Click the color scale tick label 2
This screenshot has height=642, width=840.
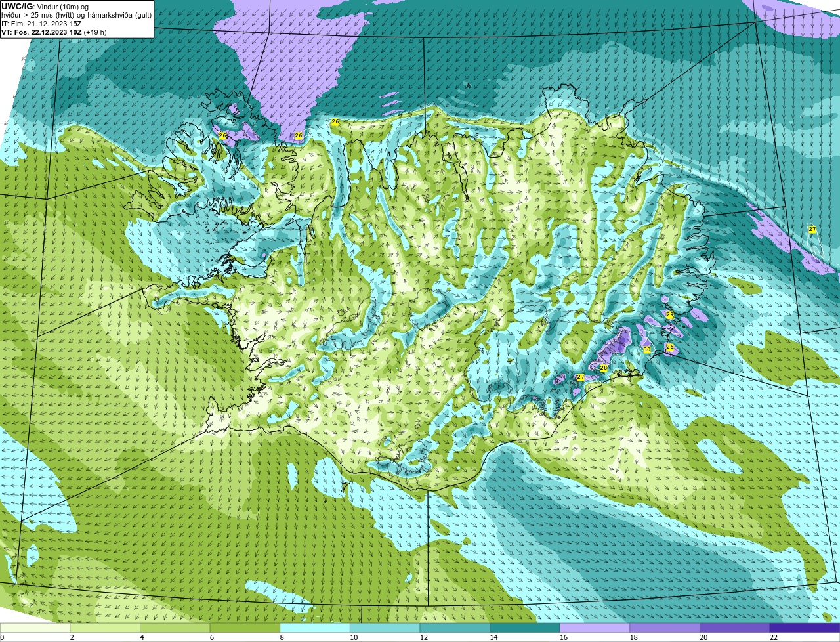click(72, 637)
